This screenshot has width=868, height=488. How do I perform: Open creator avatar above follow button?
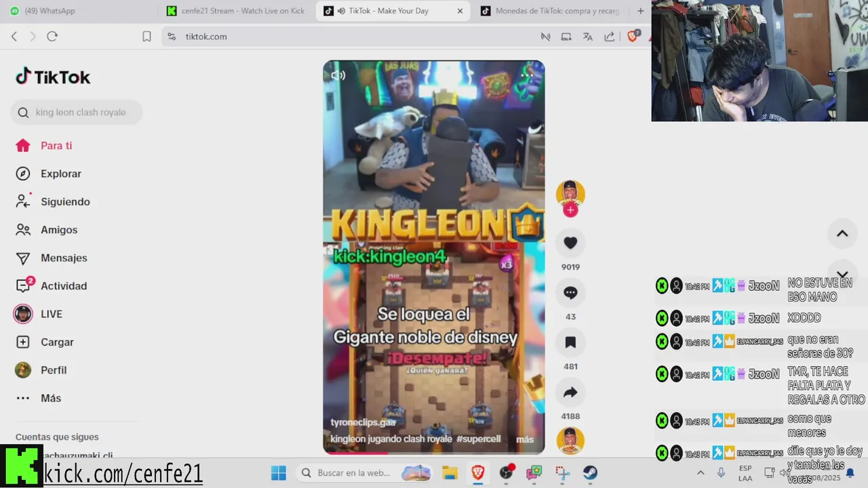click(x=570, y=194)
